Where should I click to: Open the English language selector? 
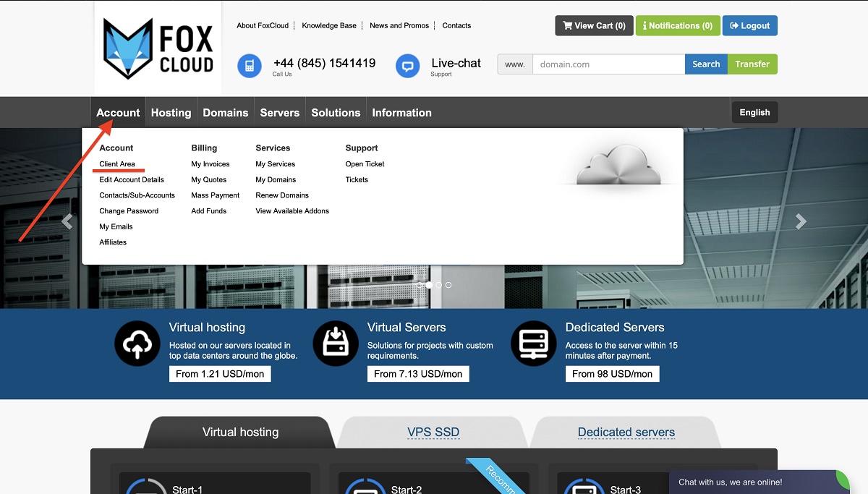(754, 112)
